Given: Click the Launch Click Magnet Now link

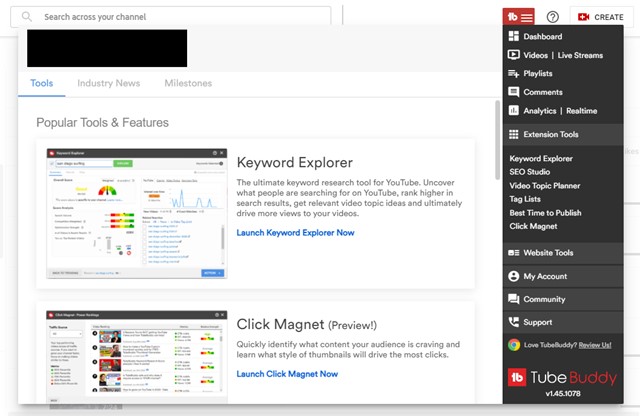Looking at the screenshot, I should (x=287, y=374).
